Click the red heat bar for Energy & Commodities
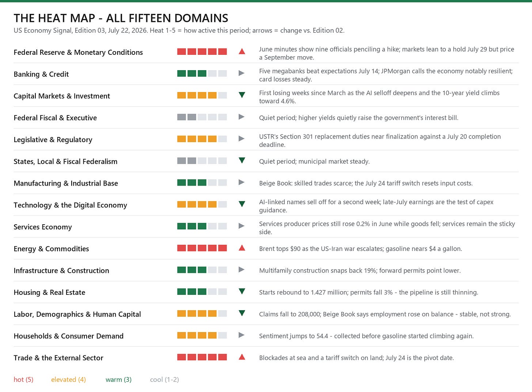 click(202, 248)
